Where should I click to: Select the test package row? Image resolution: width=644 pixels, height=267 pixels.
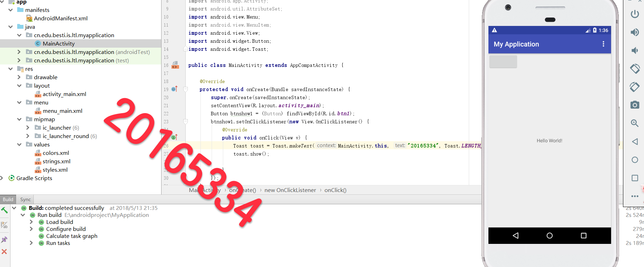pos(81,60)
